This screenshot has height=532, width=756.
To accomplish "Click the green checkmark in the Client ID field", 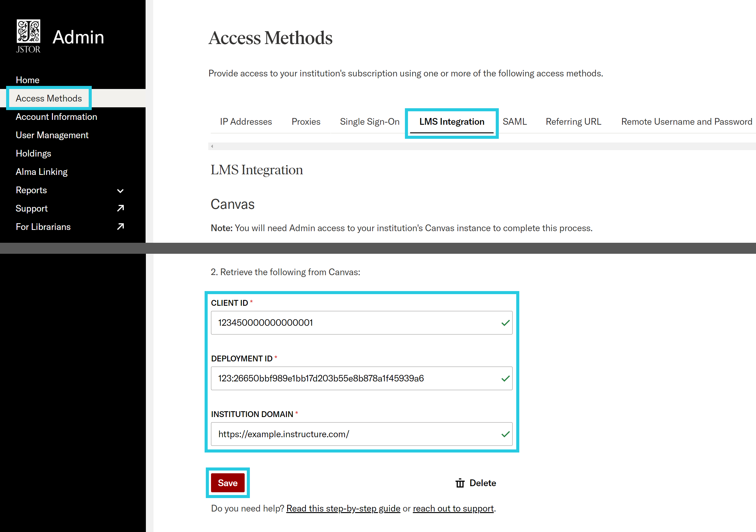I will [506, 323].
